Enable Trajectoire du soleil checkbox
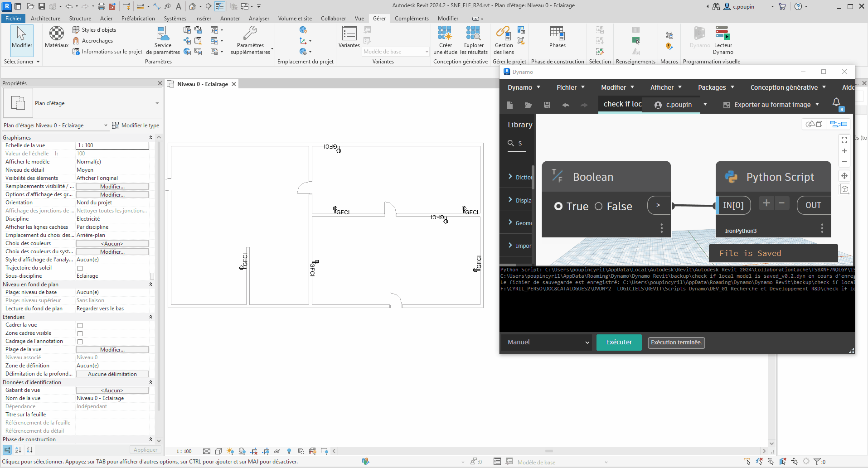 [80, 268]
